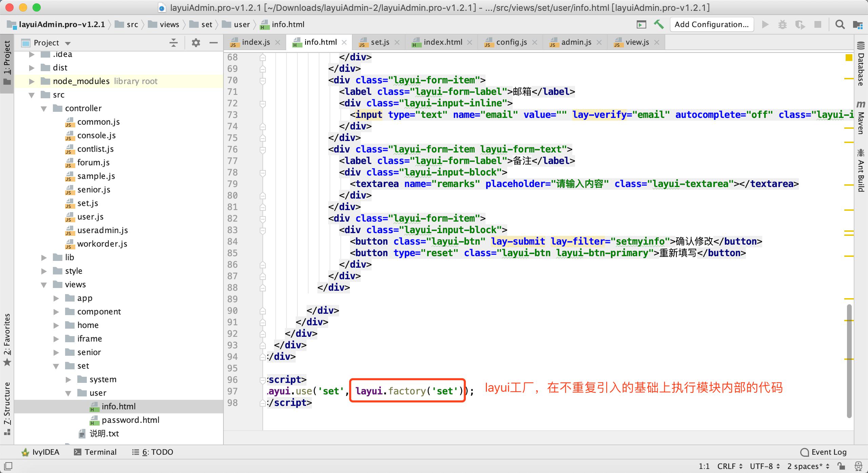Collapse the views folder

(x=44, y=285)
